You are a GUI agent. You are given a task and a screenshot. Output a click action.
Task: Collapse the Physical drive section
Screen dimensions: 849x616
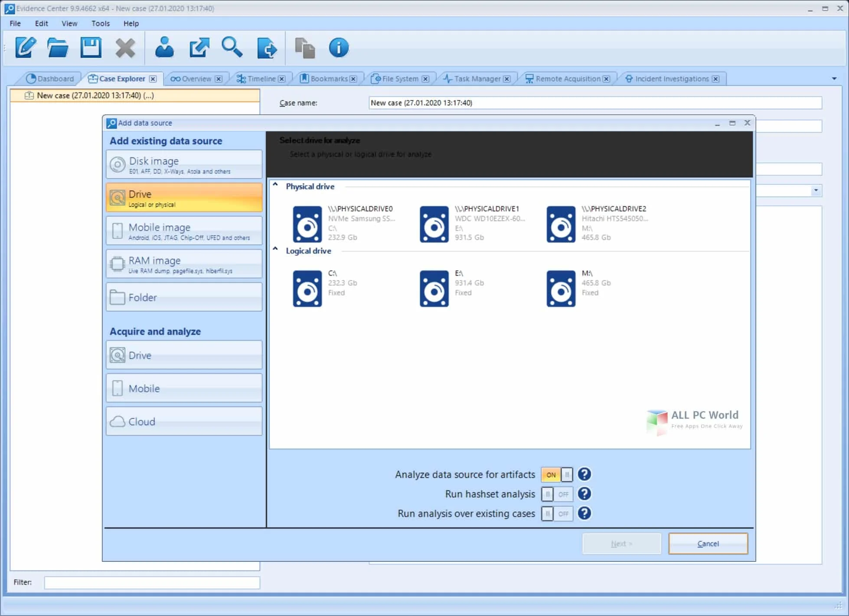[275, 184]
